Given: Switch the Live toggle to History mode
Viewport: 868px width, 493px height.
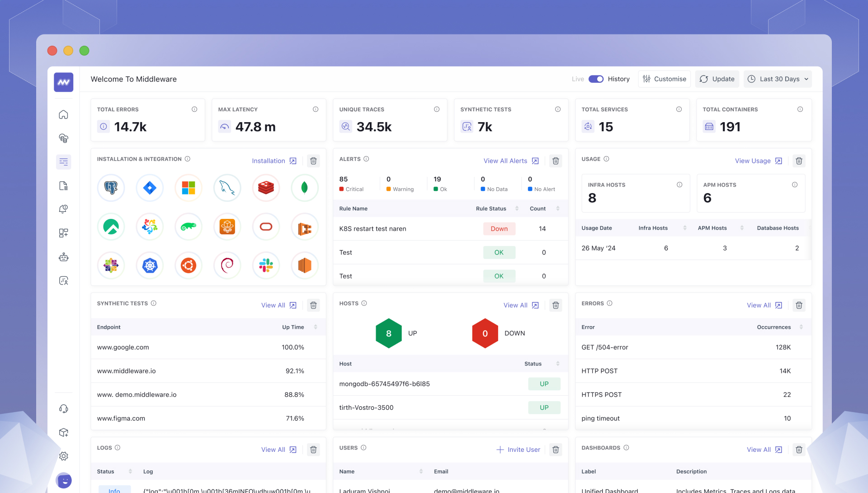Looking at the screenshot, I should point(596,79).
